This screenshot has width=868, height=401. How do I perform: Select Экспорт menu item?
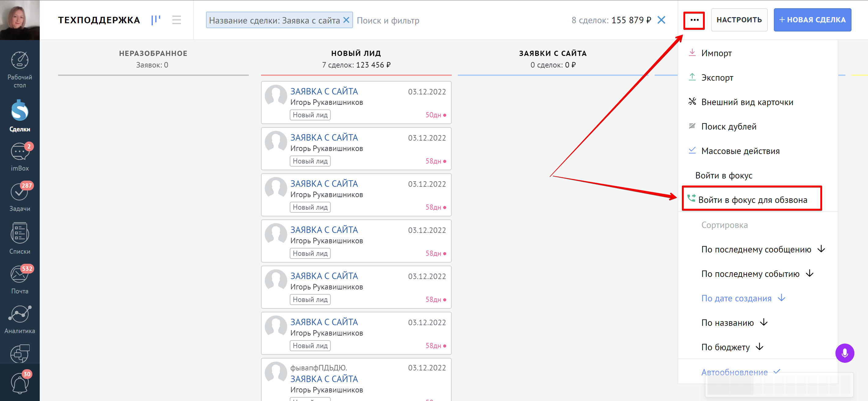point(757,78)
